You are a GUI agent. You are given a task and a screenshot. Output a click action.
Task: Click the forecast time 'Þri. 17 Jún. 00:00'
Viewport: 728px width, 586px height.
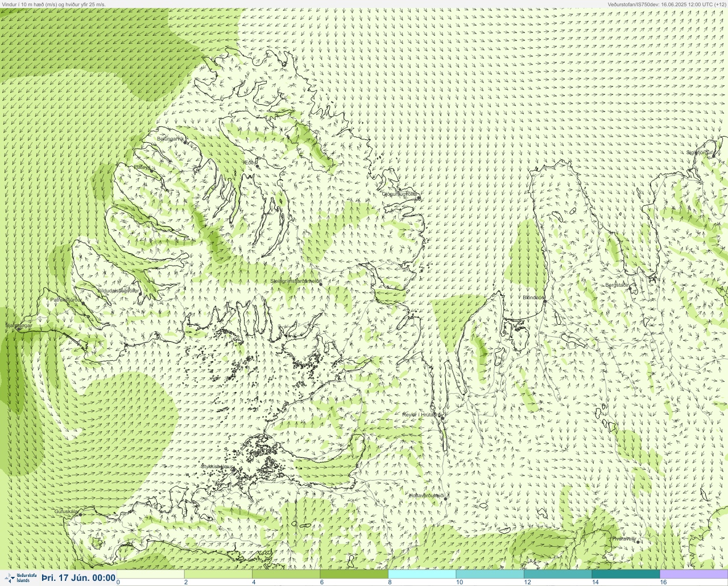click(x=78, y=578)
